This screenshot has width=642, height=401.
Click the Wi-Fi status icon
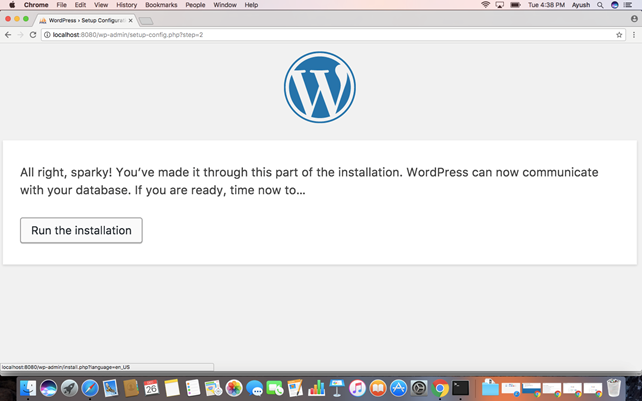(x=486, y=5)
